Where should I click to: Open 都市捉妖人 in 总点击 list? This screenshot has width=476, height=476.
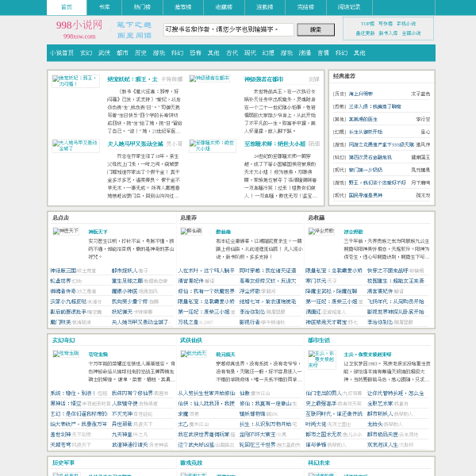coord(125,271)
